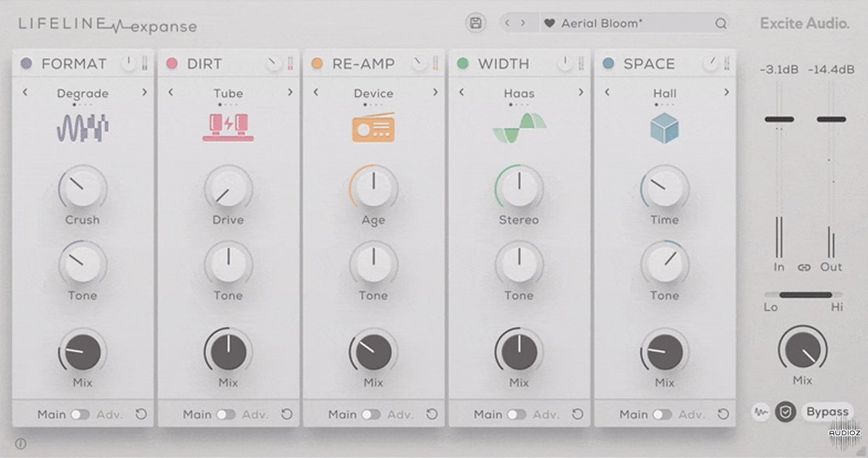Toggle WIDTH module Main/Adv. switch
This screenshot has width=868, height=458.
pyautogui.click(x=516, y=415)
